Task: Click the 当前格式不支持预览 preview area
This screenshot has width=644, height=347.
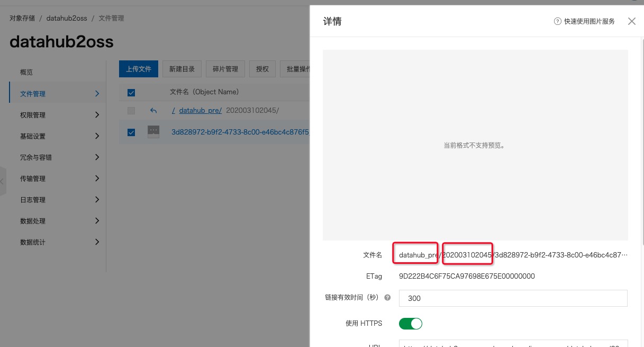Action: 475,145
